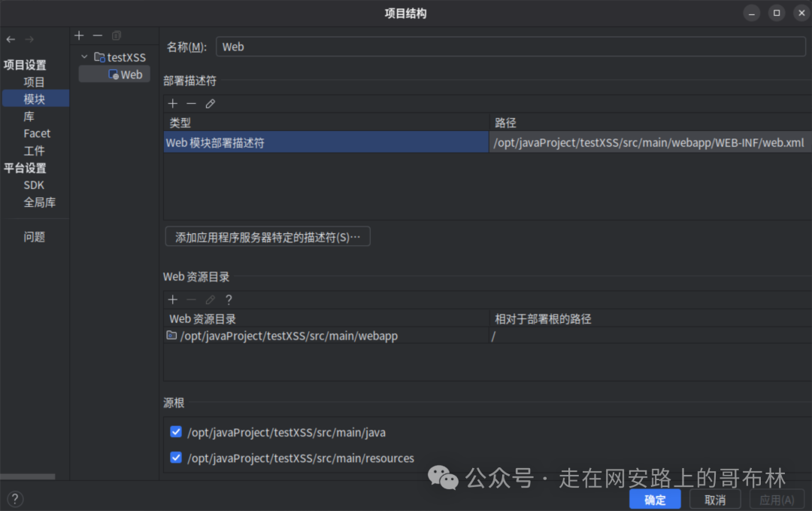This screenshot has width=812, height=511.
Task: Open the Facet settings page
Action: 37,133
